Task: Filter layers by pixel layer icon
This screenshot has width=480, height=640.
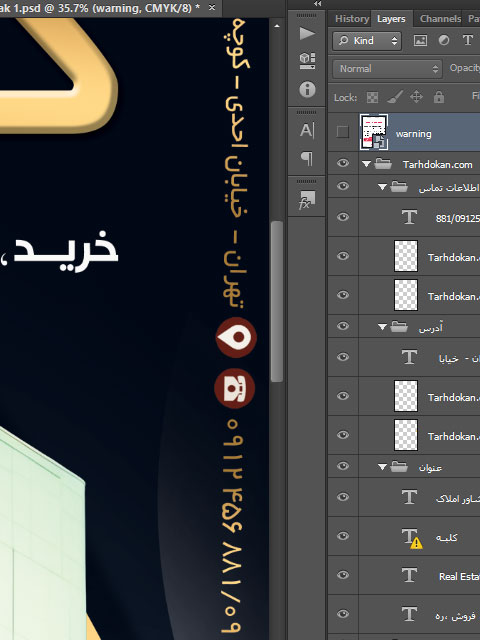Action: point(420,40)
